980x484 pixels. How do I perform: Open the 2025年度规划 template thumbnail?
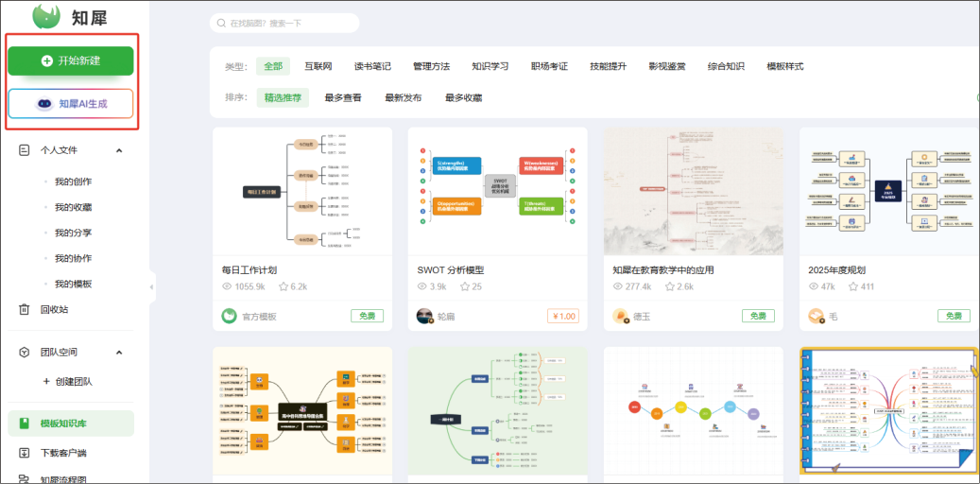coord(888,192)
